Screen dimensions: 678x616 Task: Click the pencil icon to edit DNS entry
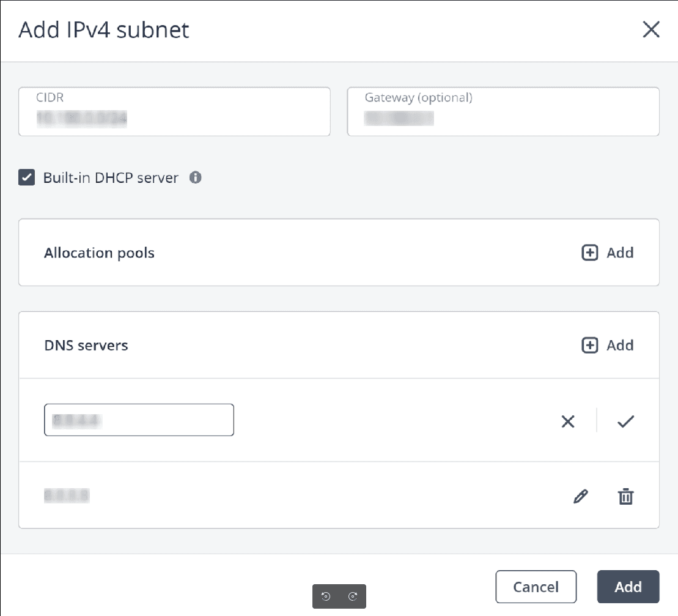point(580,497)
